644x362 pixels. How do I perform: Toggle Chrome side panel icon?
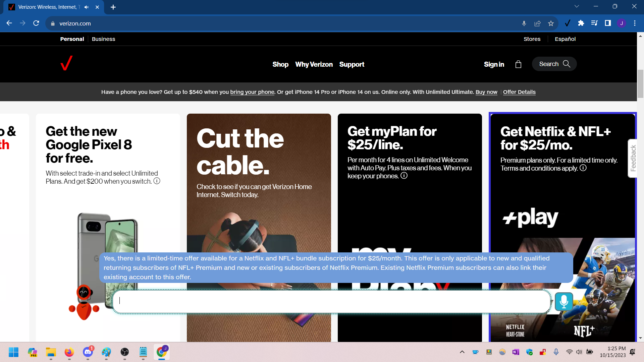(x=608, y=23)
